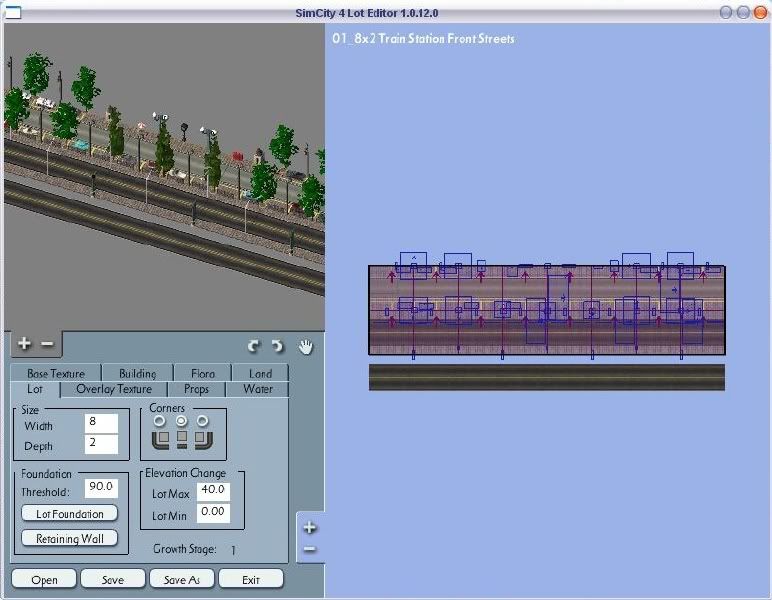Viewport: 772px width, 600px height.
Task: Switch to the Building tab
Action: point(137,373)
